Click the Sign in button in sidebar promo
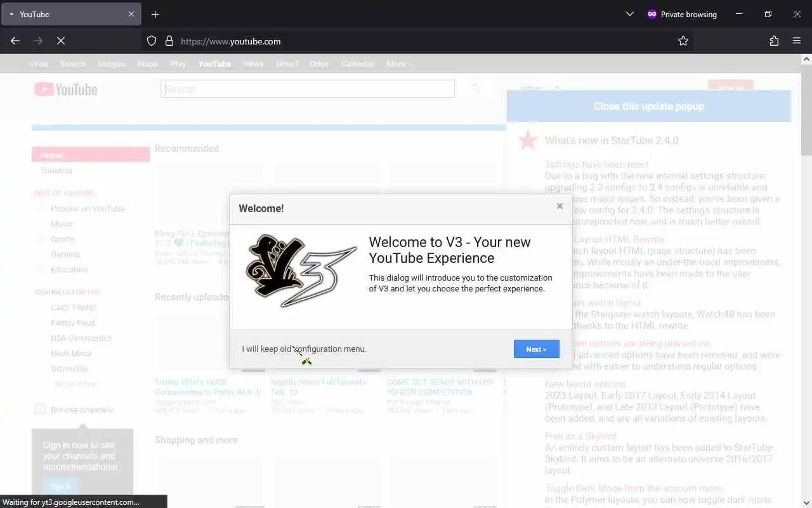This screenshot has width=812, height=508. [x=61, y=486]
